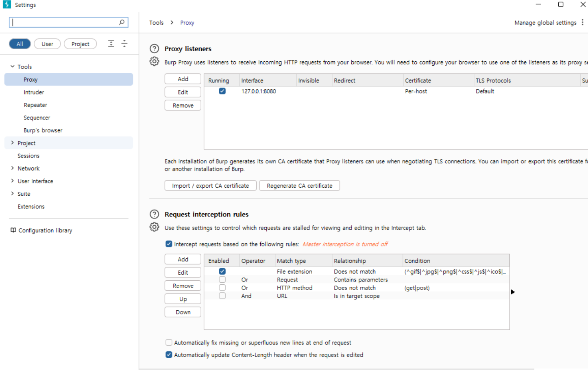
Task: Enable the Request Contains parameters rule
Action: coord(222,279)
